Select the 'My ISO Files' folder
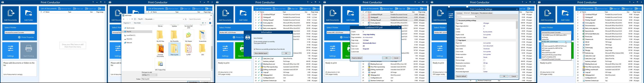This screenshot has height=83, width=644. pyautogui.click(x=160, y=36)
